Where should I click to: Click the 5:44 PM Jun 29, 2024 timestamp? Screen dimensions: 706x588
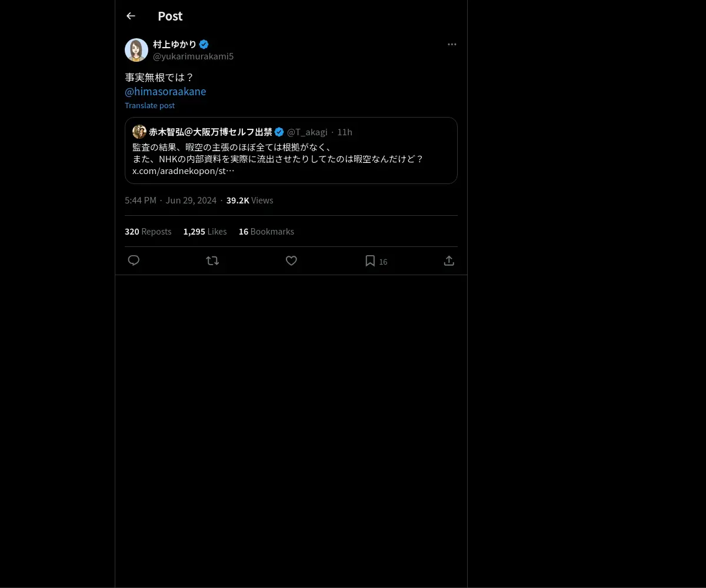[171, 200]
